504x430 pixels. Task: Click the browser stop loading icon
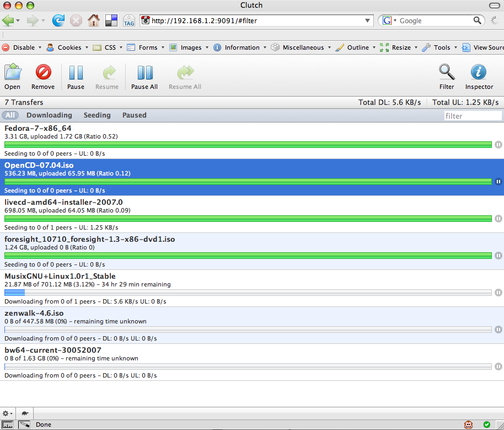76,21
